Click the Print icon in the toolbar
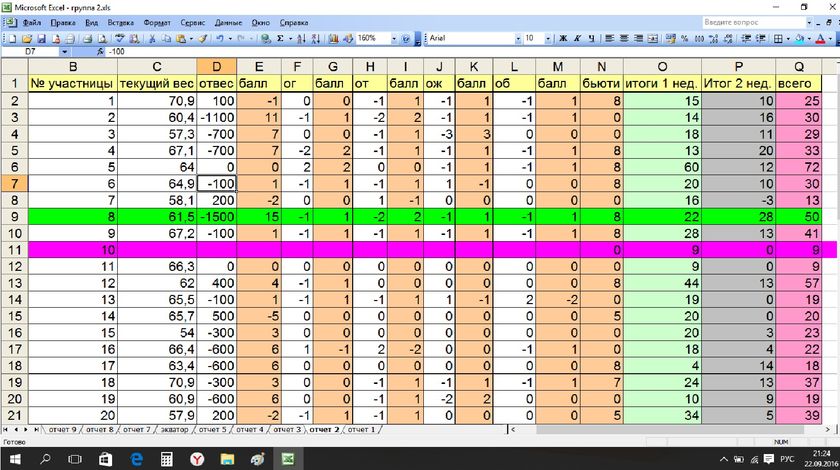Screen dimensions: 840x470 (87, 39)
